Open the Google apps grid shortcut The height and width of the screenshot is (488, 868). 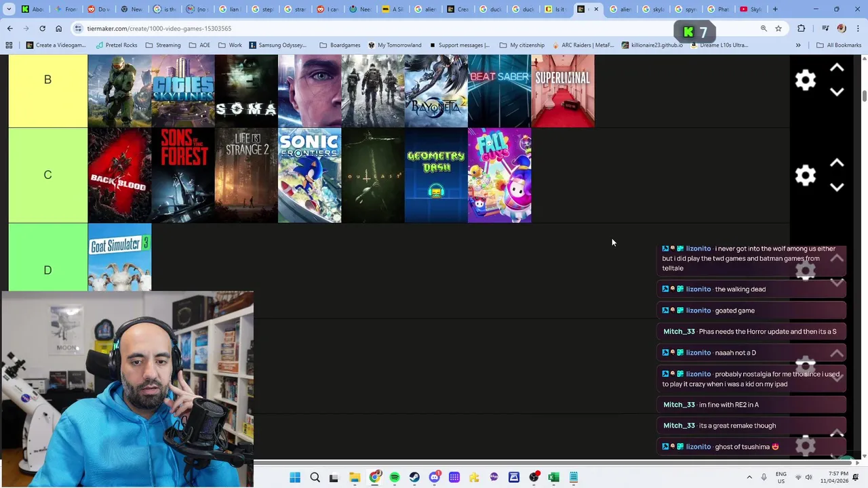[x=9, y=45]
